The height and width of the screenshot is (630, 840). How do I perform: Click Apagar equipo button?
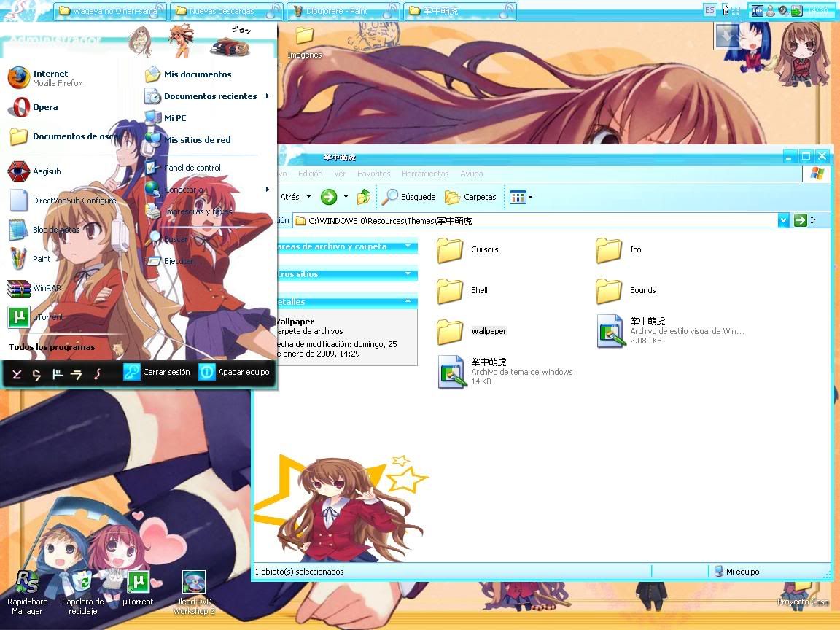click(x=234, y=372)
